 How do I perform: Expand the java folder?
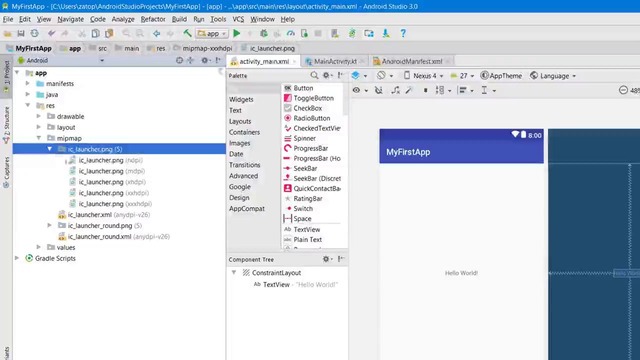[28, 94]
